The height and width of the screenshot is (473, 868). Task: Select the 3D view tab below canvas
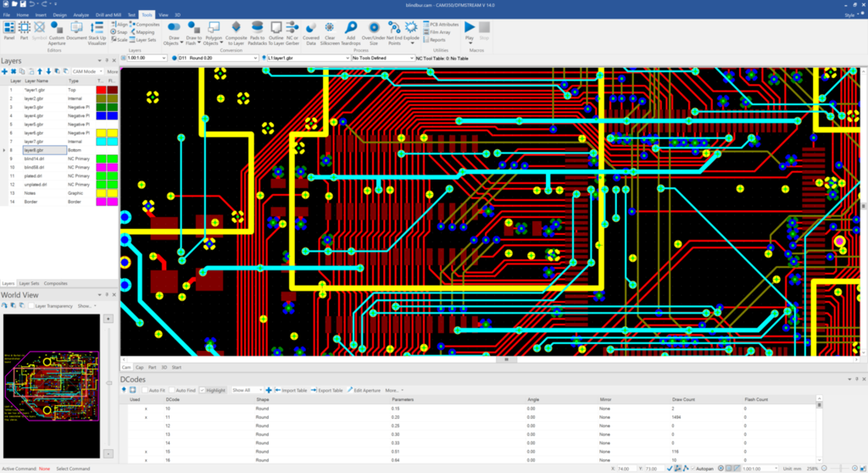point(164,367)
